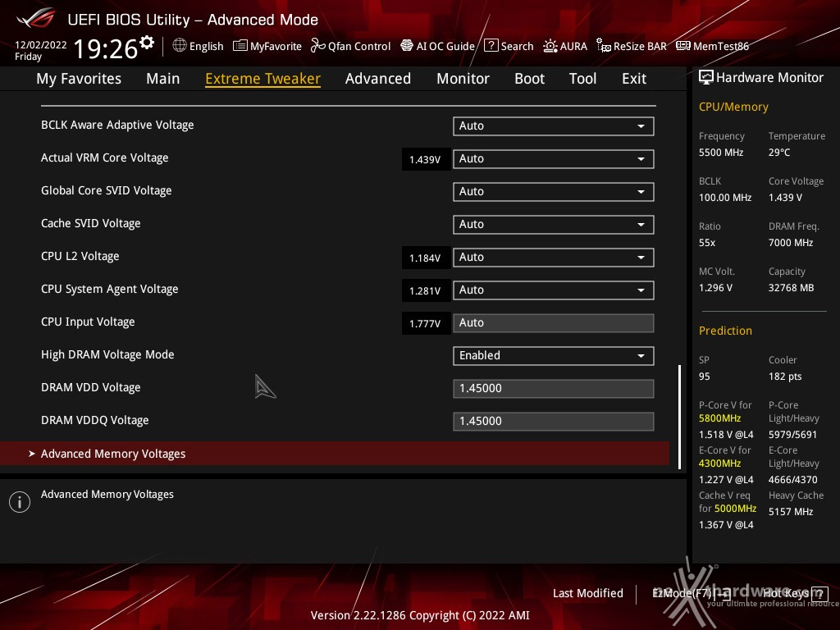Click the 1.281V System Agent reading

click(x=426, y=291)
